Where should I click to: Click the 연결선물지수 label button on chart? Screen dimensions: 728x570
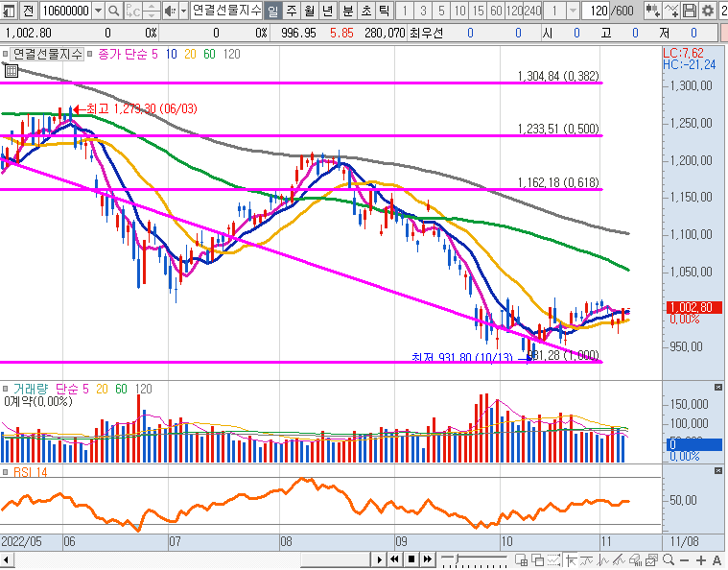pos(47,54)
